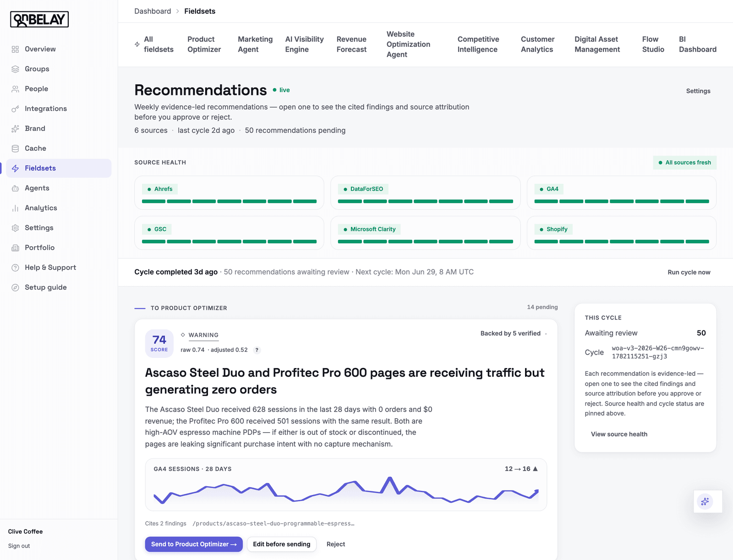Viewport: 733px width, 560px height.
Task: Click the OnBelay logo
Action: [x=39, y=19]
